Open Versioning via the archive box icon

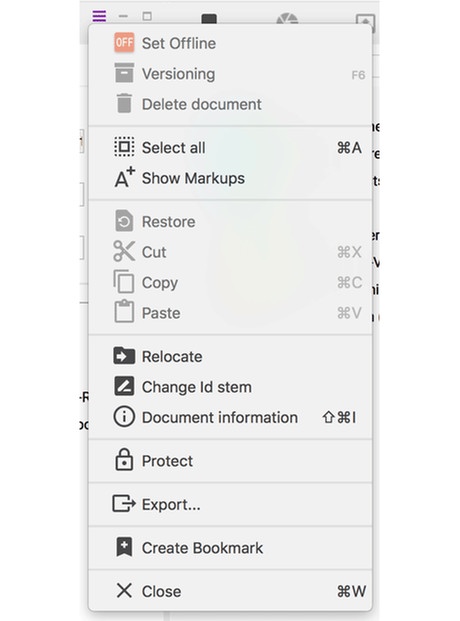pos(124,73)
